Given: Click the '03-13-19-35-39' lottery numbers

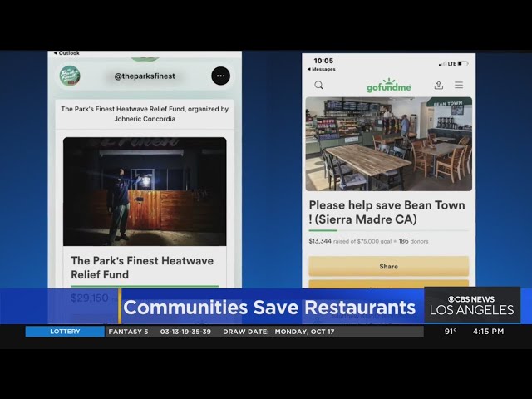Looking at the screenshot, I should pyautogui.click(x=185, y=332).
